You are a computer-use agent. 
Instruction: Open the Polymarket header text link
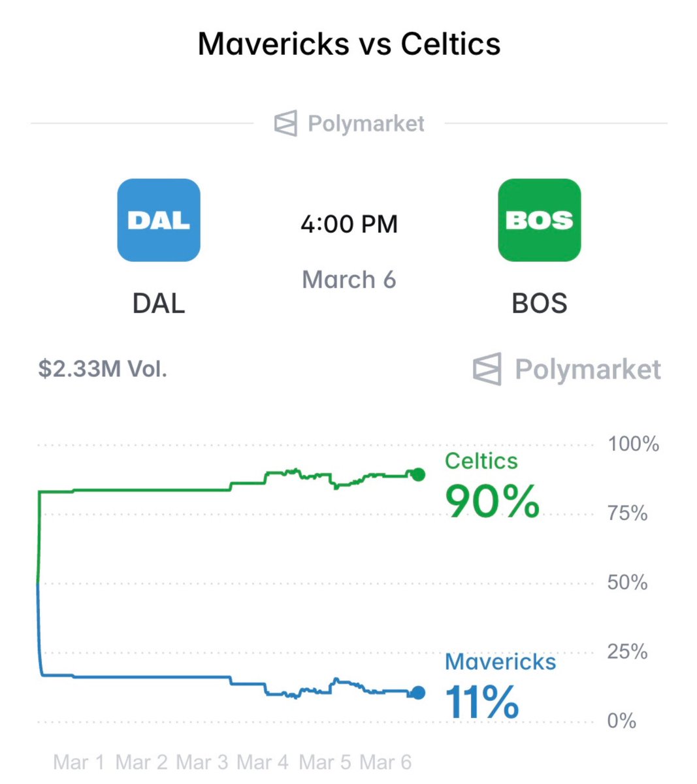[x=366, y=123]
